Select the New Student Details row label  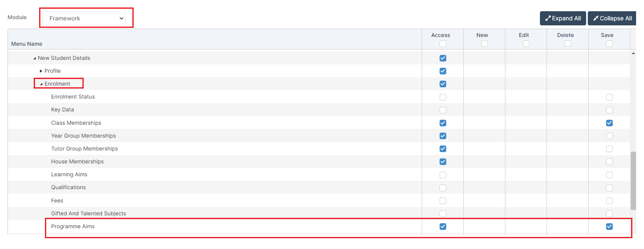click(x=64, y=58)
